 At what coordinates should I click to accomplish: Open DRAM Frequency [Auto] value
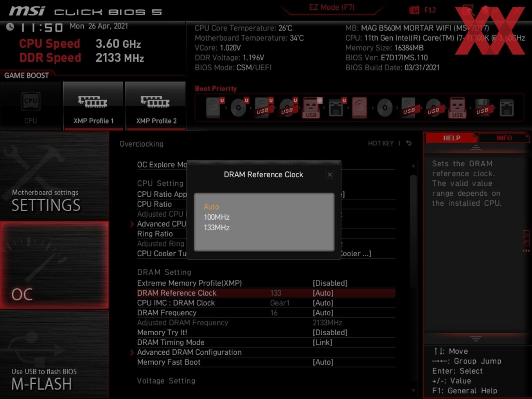323,313
